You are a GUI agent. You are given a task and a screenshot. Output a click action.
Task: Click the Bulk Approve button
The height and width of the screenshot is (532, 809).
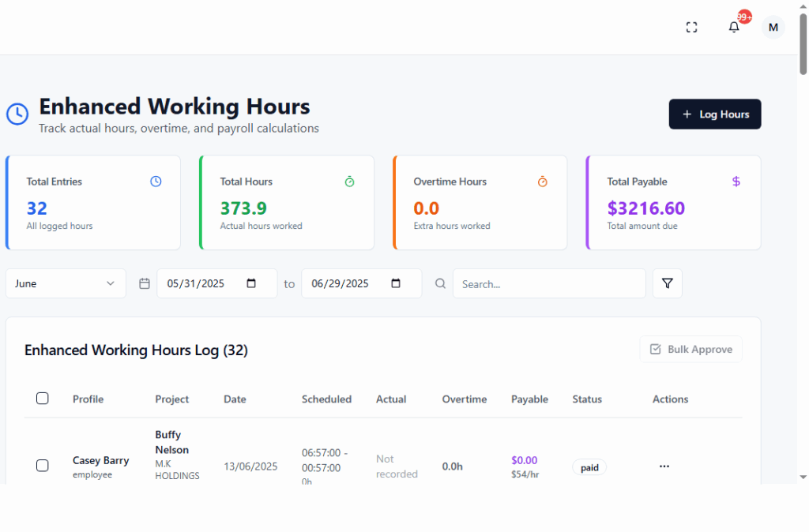(690, 348)
